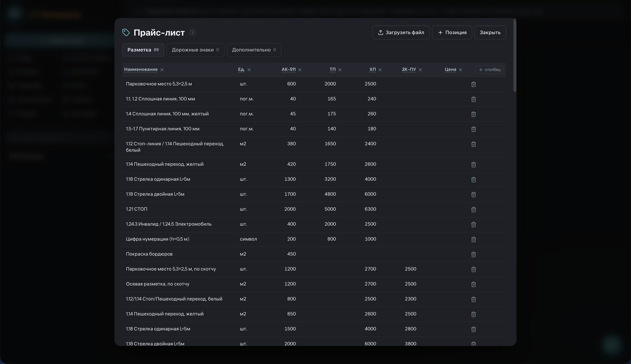
Task: Open the Дополнительно tab
Action: coord(254,50)
